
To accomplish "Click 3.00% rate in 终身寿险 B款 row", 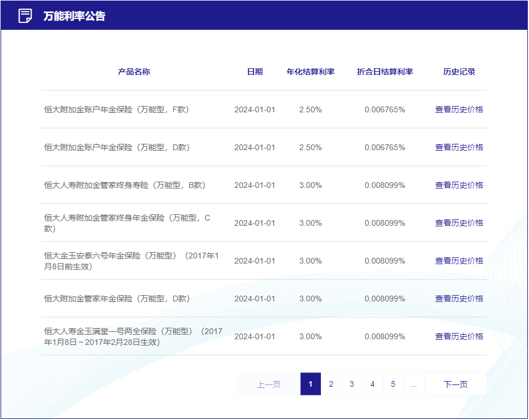I will pos(311,185).
